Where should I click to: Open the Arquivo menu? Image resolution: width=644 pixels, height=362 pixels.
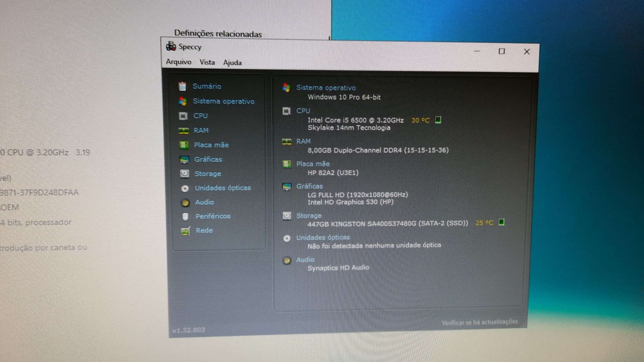[178, 61]
